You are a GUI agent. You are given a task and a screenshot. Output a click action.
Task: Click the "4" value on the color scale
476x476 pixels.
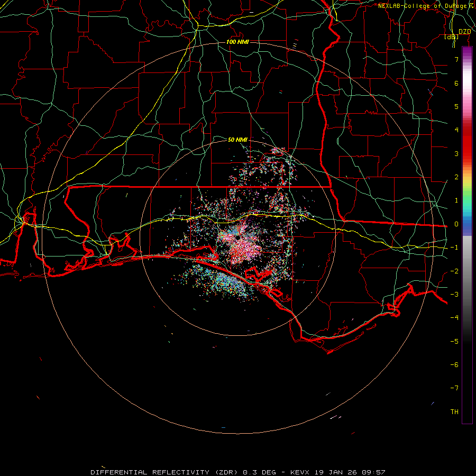[456, 130]
